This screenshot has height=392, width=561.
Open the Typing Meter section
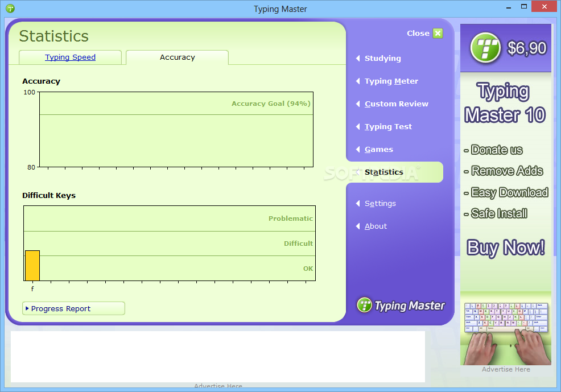click(x=391, y=81)
